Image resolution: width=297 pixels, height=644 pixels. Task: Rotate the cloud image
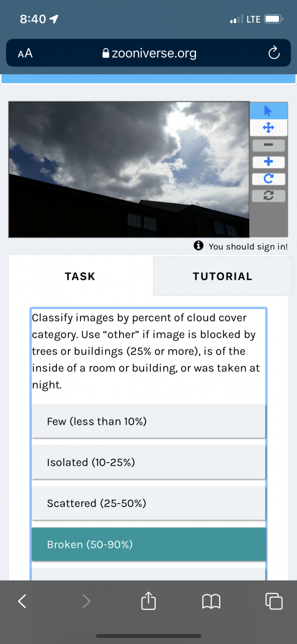268,179
